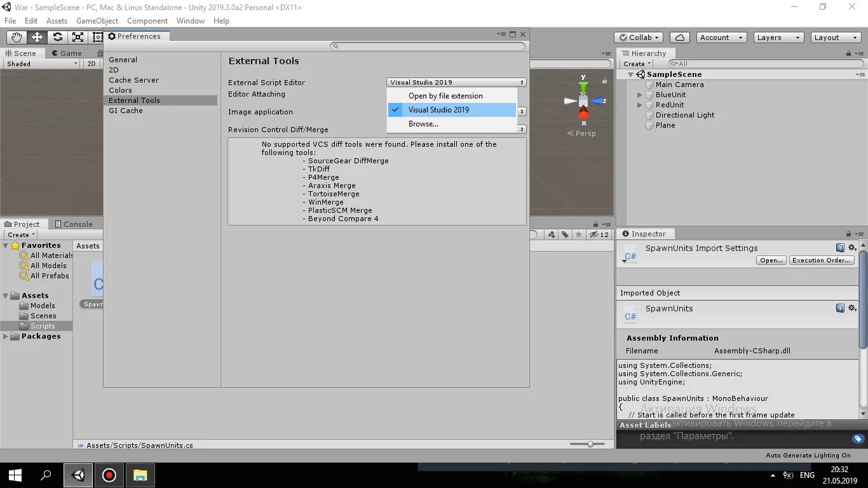Viewport: 868px width, 488px height.
Task: Open the GameObject menu
Action: [x=97, y=21]
